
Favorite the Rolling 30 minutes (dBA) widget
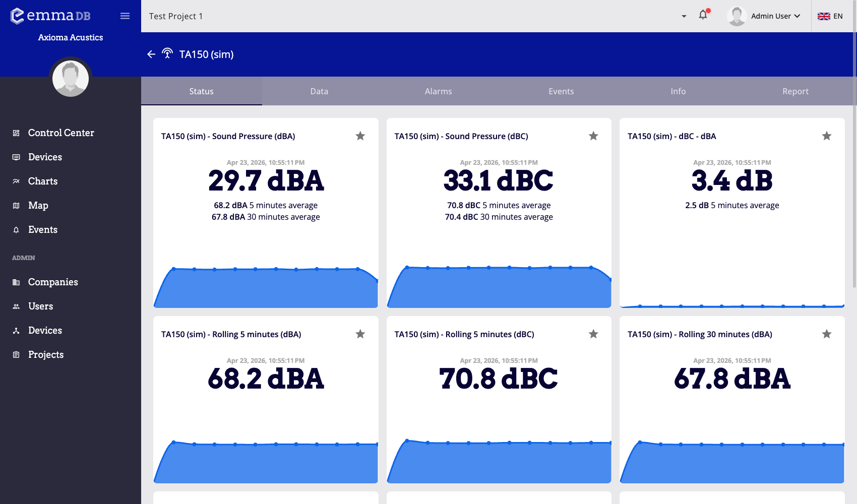[826, 334]
